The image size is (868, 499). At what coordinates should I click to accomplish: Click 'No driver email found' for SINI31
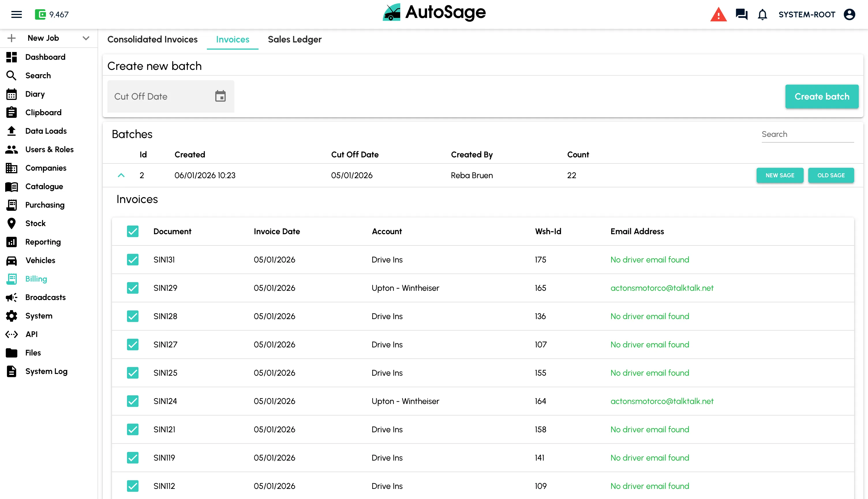pos(650,260)
